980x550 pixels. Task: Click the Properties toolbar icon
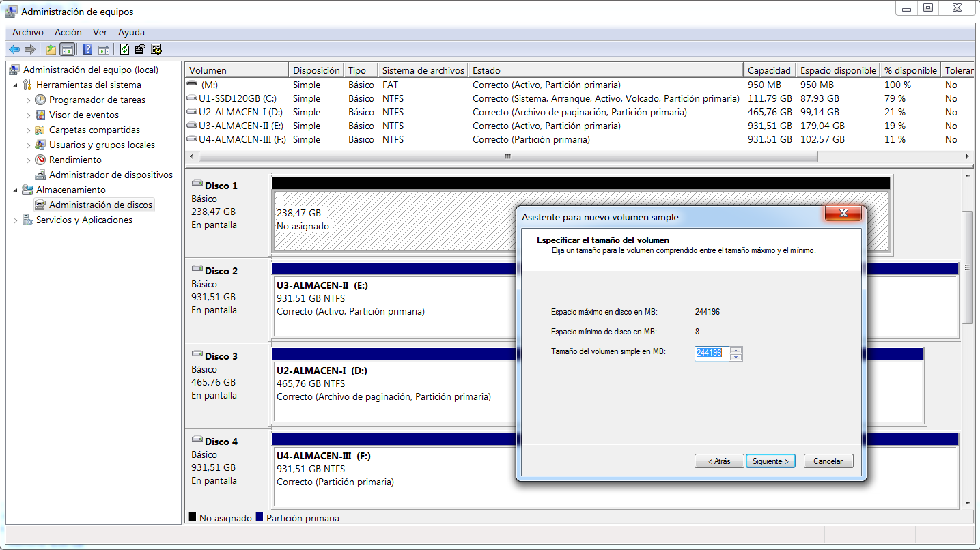pyautogui.click(x=140, y=49)
